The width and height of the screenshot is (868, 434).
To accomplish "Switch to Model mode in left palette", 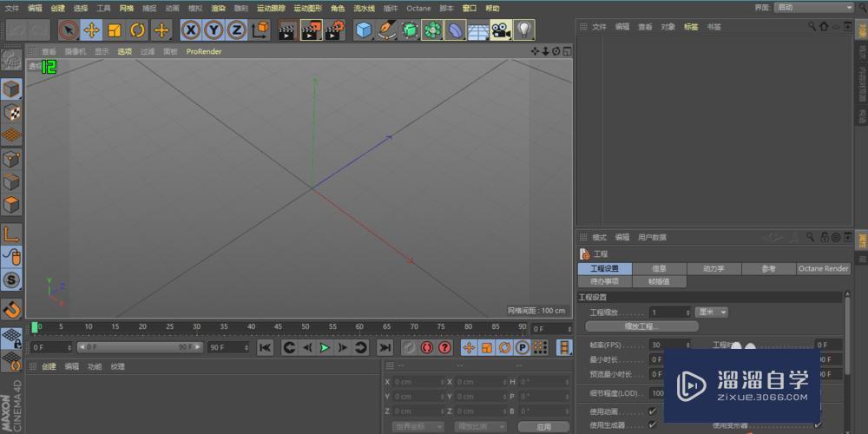I will tap(11, 89).
